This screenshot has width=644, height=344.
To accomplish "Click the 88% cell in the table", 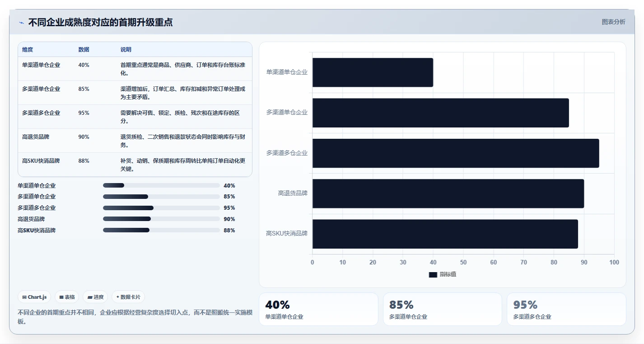I will pos(84,161).
